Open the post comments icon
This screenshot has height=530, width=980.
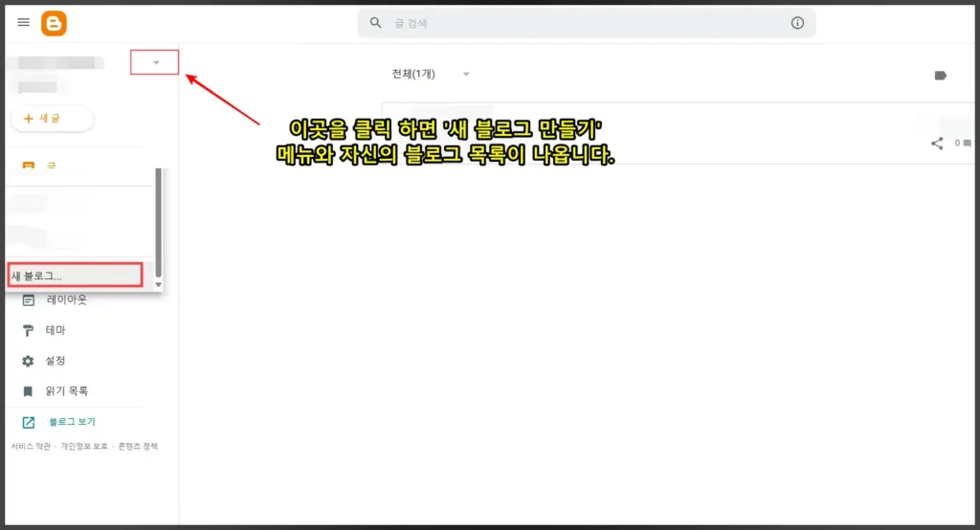click(x=967, y=144)
